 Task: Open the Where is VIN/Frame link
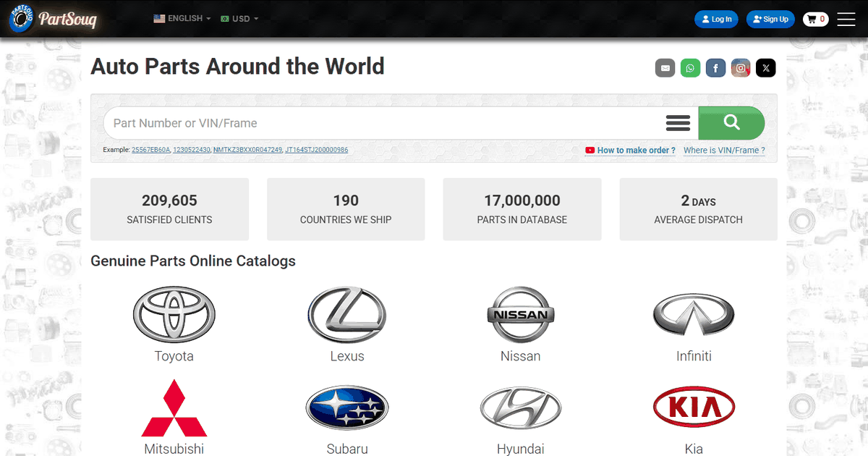[x=724, y=151]
